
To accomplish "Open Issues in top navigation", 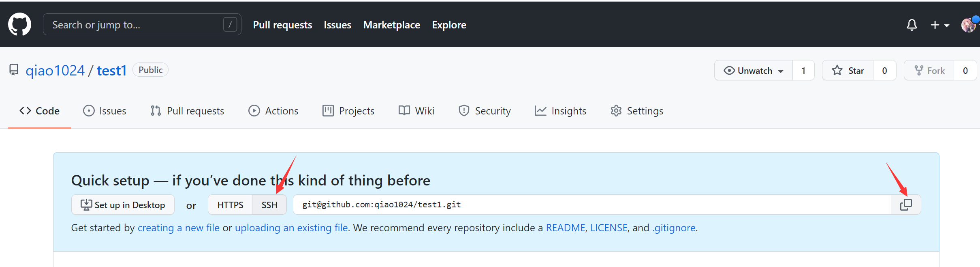I will 337,25.
